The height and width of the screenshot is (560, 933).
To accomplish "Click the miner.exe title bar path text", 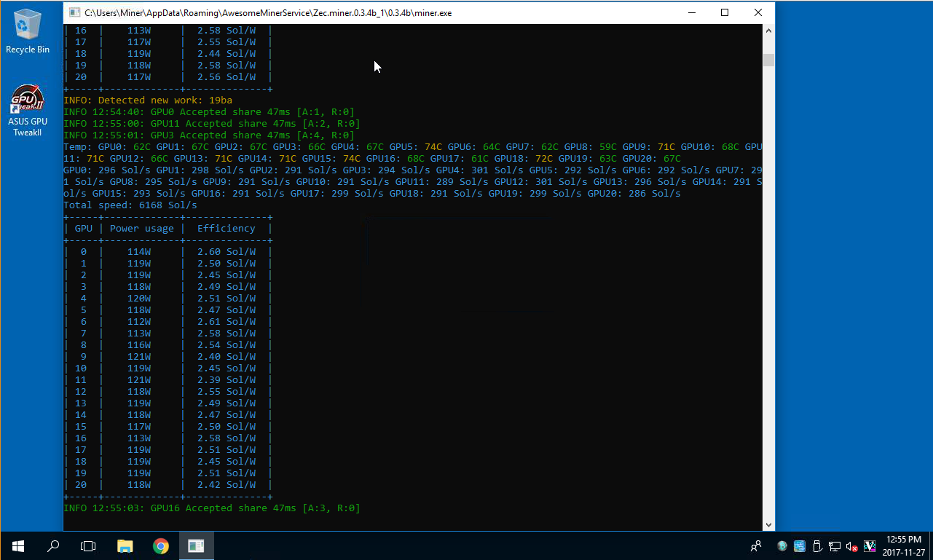I will [268, 12].
